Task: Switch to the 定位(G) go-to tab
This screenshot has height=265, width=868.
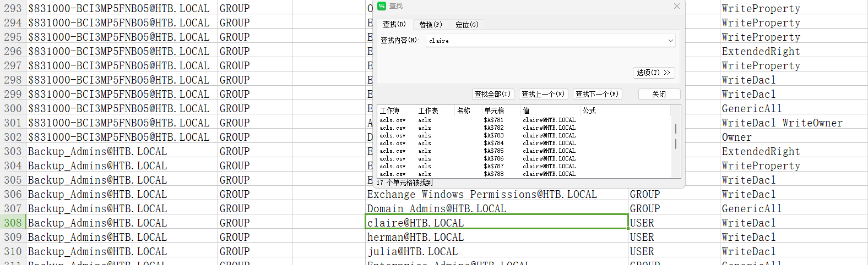Action: pyautogui.click(x=466, y=25)
